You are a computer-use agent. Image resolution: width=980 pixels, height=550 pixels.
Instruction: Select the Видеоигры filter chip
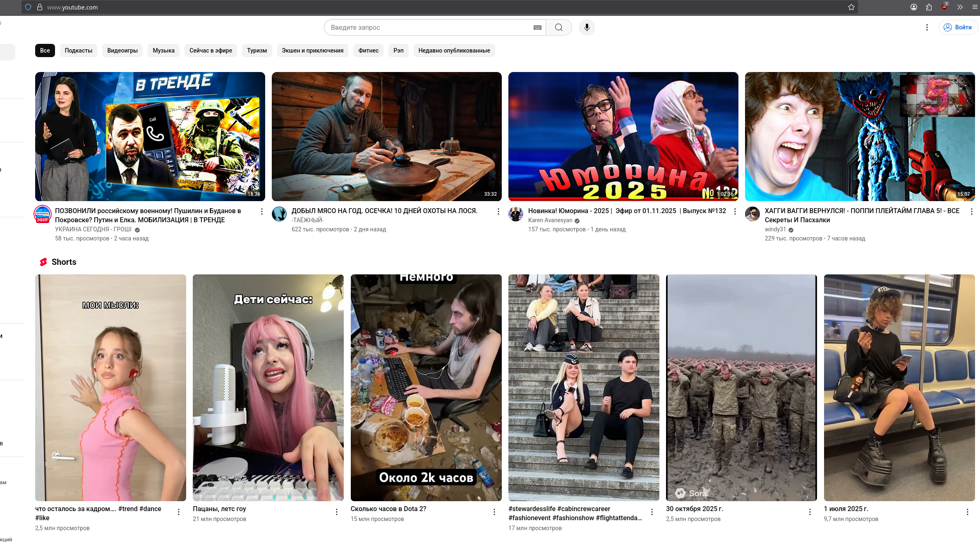coord(122,50)
